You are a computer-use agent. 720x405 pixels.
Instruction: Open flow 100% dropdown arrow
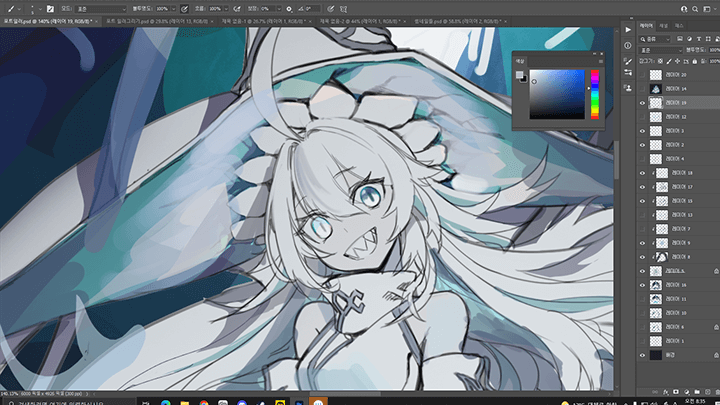coord(226,9)
